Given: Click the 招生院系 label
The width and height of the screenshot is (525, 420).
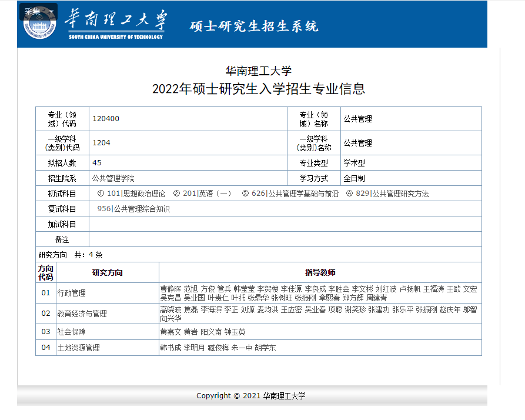Looking at the screenshot, I should coord(62,178).
